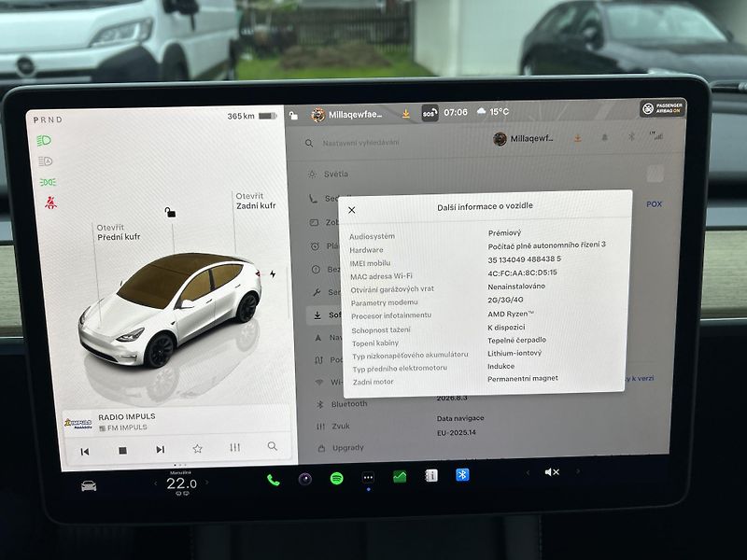Tap the red seatbelt warning icon

click(x=50, y=203)
